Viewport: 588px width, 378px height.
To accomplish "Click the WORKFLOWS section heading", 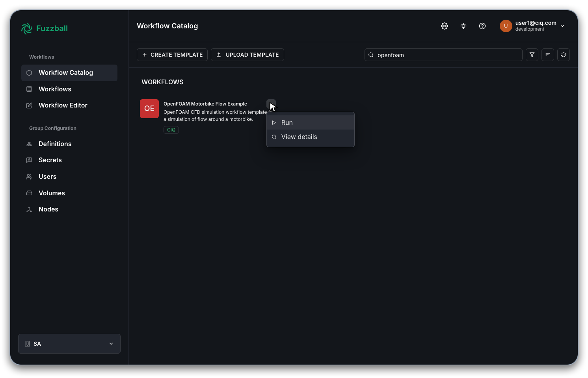I will [162, 82].
